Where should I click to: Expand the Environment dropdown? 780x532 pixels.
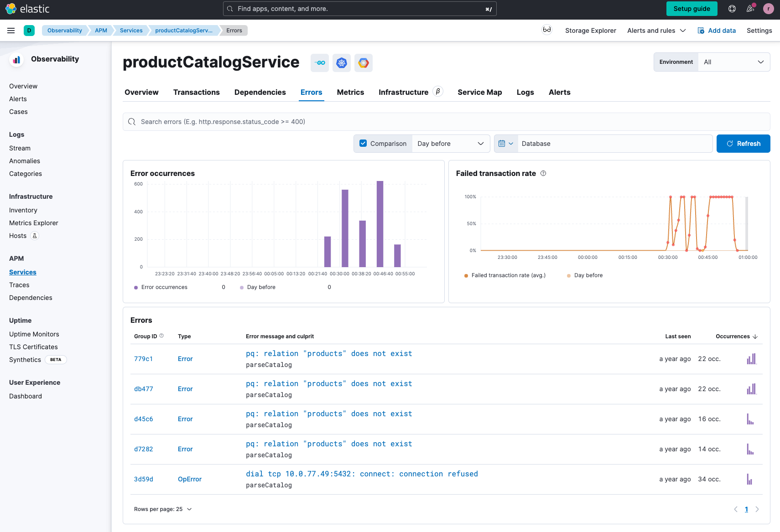pos(733,62)
